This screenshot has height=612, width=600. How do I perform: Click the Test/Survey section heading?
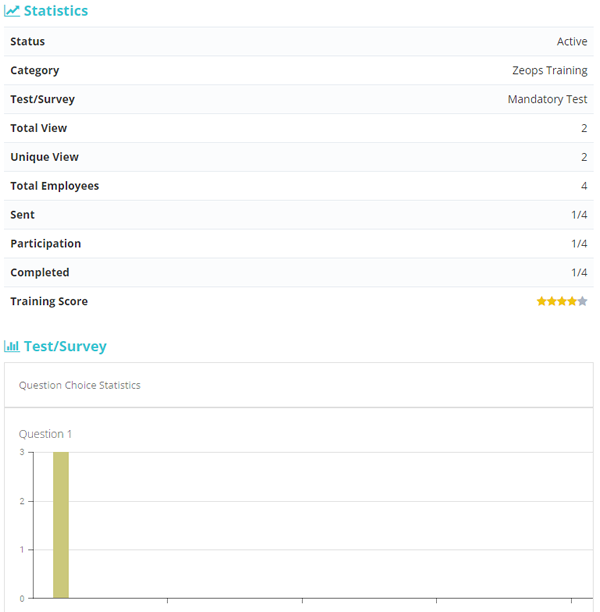coord(64,346)
